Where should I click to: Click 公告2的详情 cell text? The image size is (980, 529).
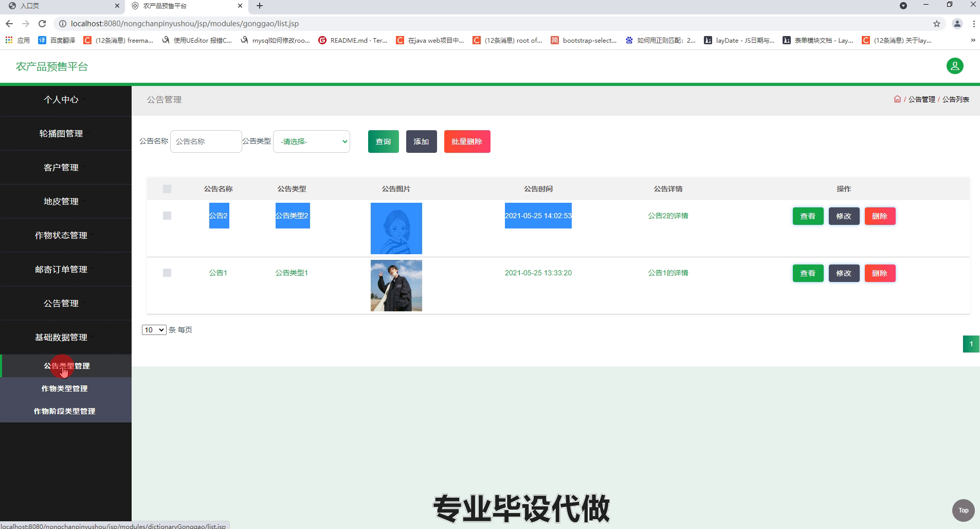tap(668, 216)
